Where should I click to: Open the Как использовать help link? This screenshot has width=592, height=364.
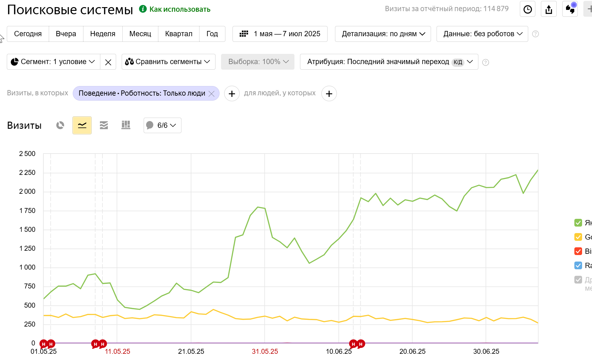click(180, 9)
